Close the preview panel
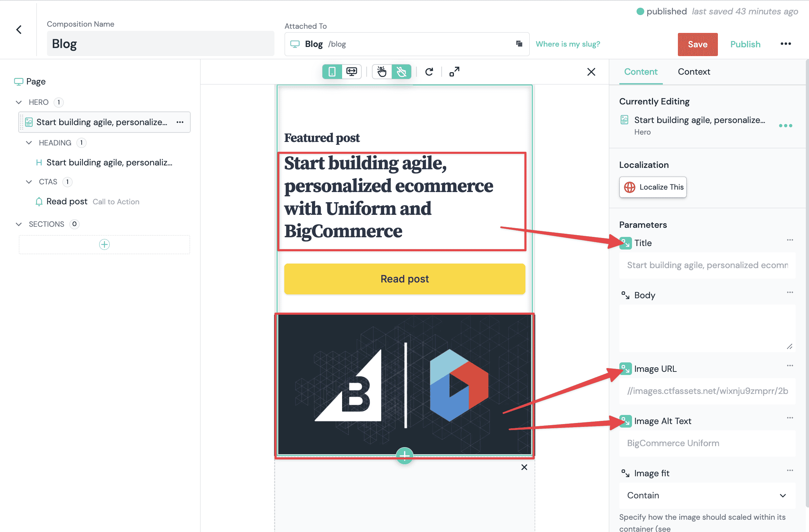The image size is (809, 532). pos(591,72)
